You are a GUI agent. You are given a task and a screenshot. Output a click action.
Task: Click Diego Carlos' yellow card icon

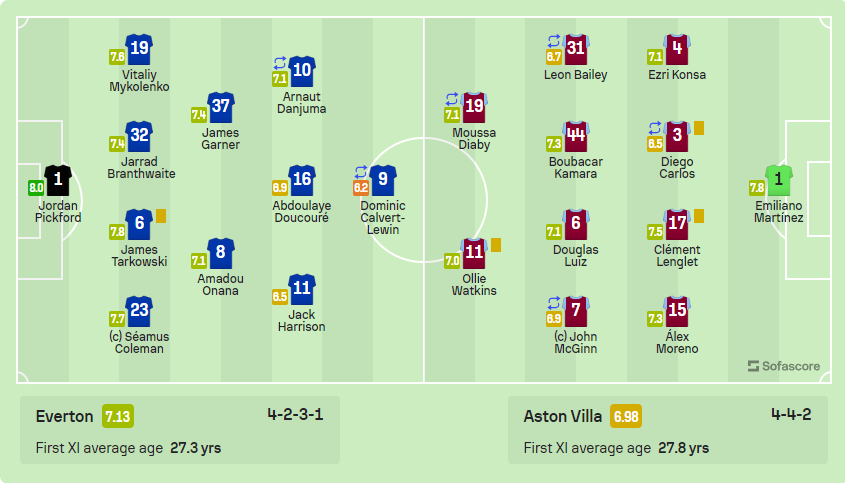[x=699, y=128]
